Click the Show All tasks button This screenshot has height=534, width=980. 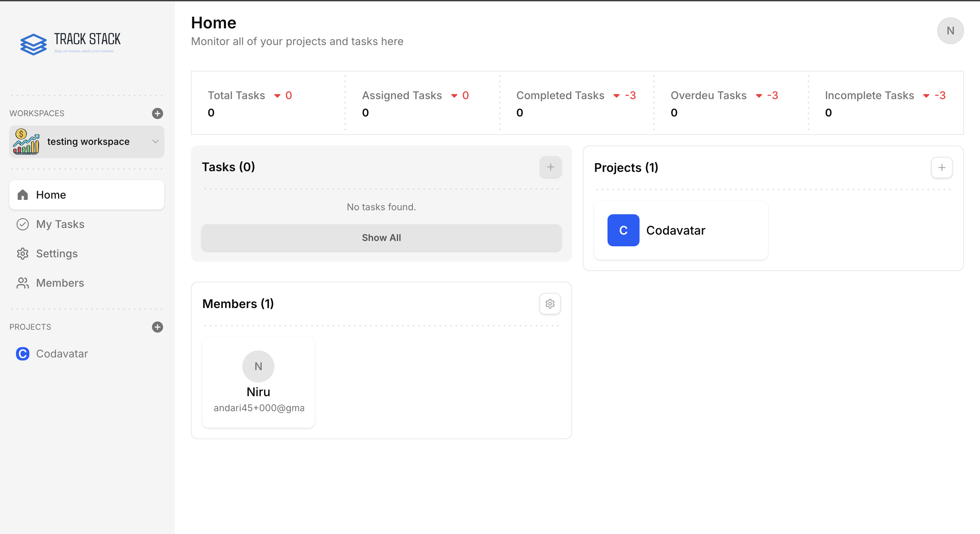pyautogui.click(x=381, y=238)
